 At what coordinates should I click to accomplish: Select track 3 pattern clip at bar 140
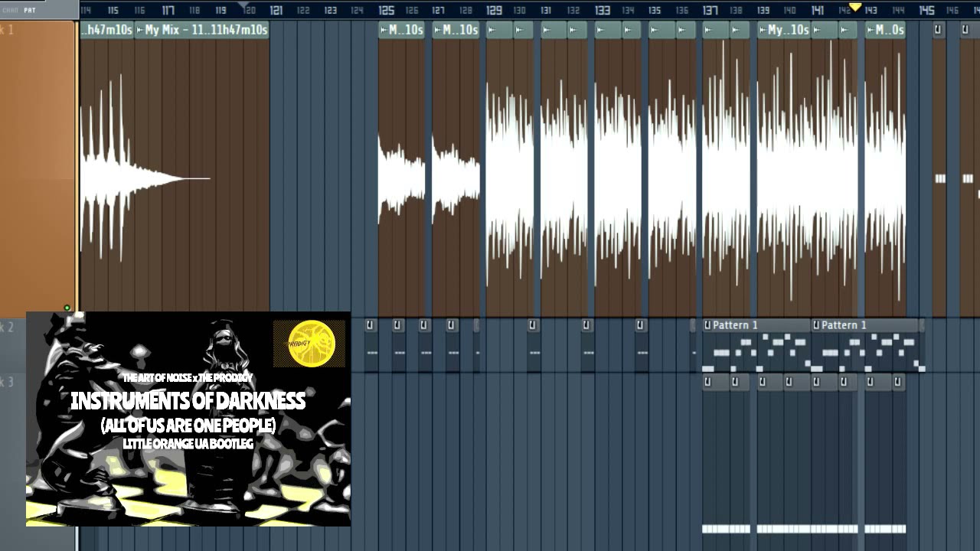795,382
